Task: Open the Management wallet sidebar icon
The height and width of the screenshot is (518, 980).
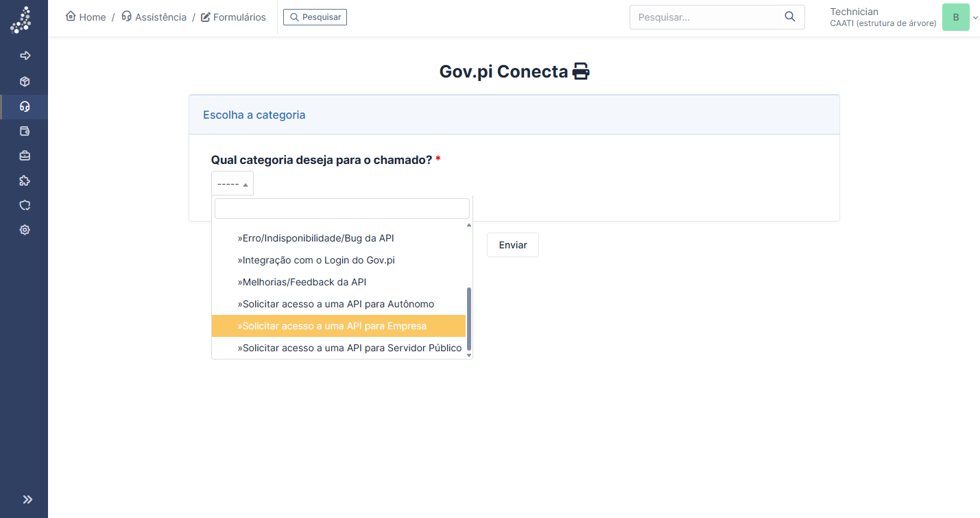Action: [25, 131]
